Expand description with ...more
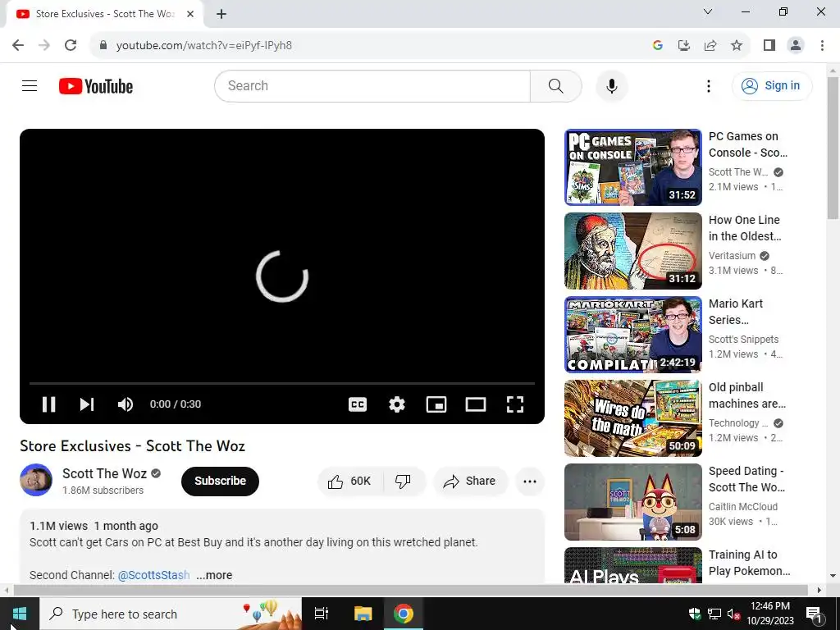This screenshot has width=840, height=630. click(x=214, y=575)
